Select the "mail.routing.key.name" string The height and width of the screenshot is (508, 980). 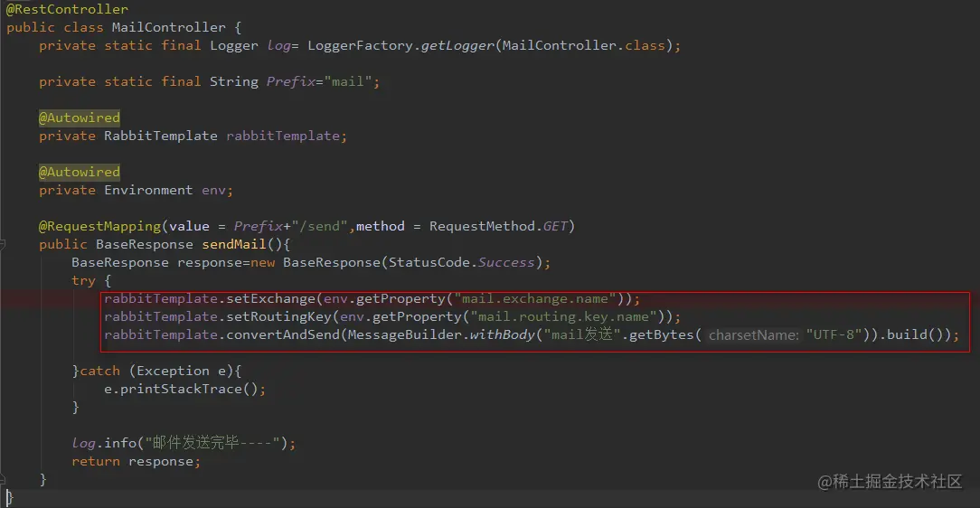click(564, 316)
